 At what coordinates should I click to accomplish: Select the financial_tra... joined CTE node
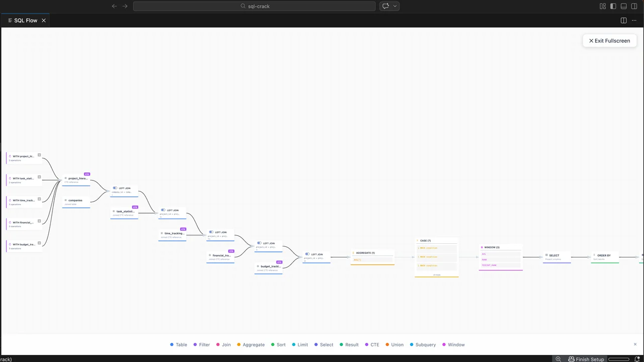pyautogui.click(x=220, y=257)
